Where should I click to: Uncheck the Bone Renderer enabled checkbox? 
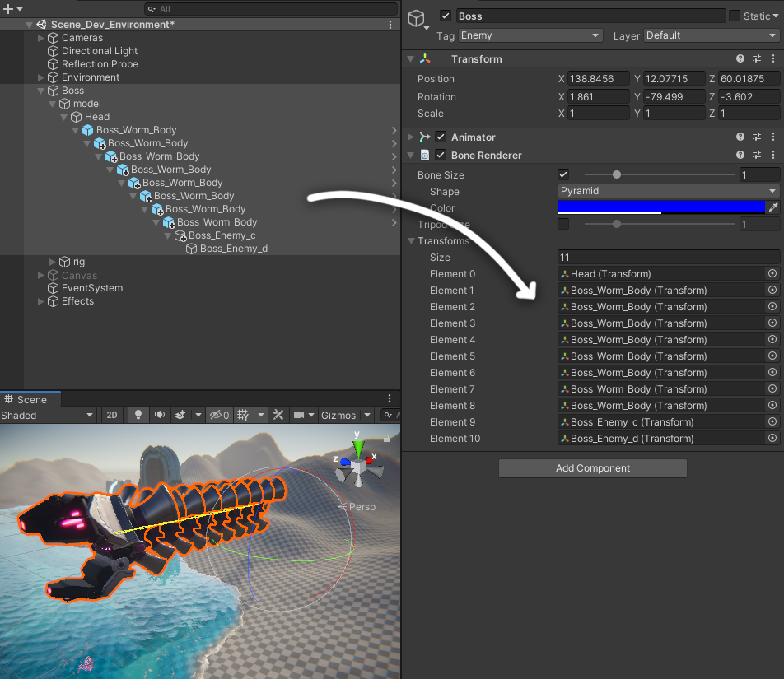(x=441, y=156)
